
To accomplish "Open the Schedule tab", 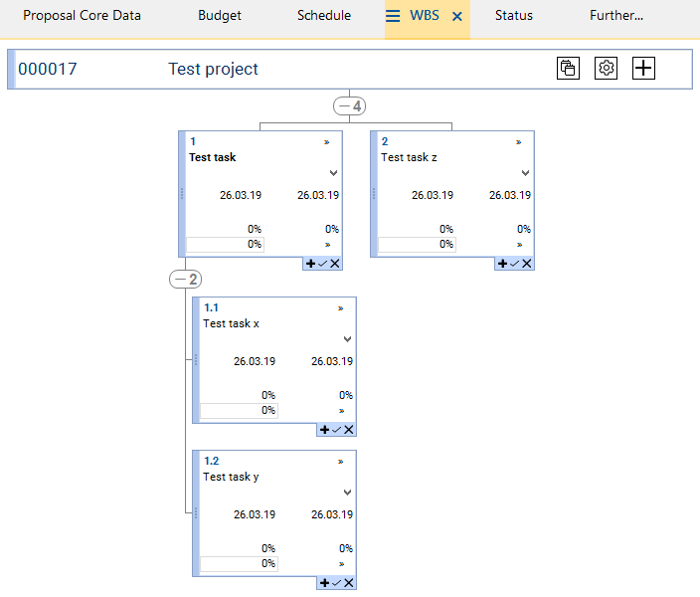I will click(323, 16).
